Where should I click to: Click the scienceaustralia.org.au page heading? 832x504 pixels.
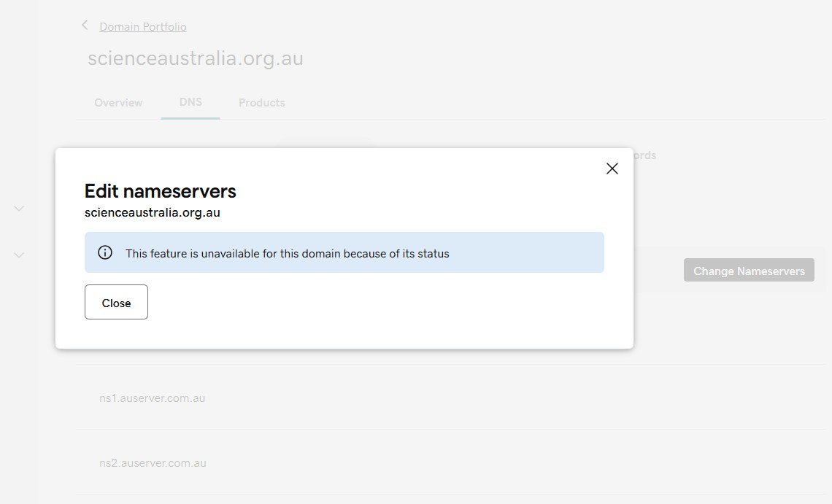click(196, 58)
